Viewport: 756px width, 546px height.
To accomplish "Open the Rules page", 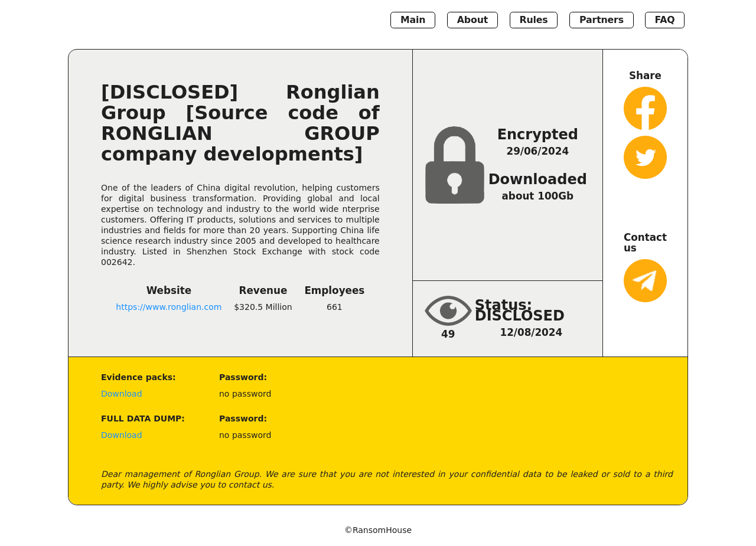I will click(533, 20).
